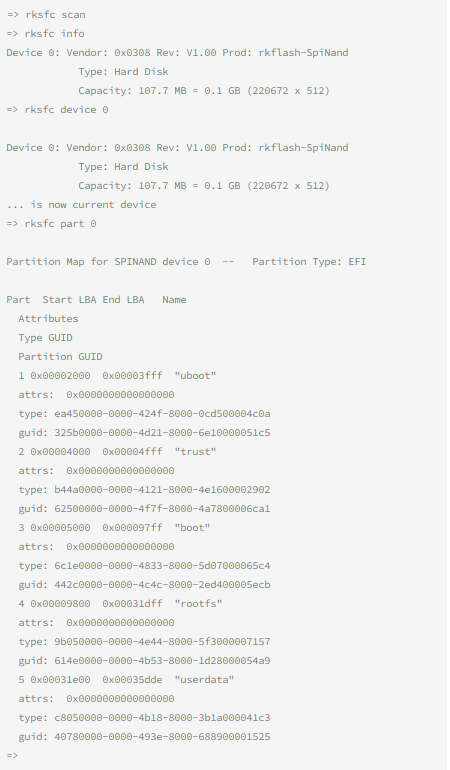
Task: Click the trust partition entry line
Action: [x=117, y=452]
